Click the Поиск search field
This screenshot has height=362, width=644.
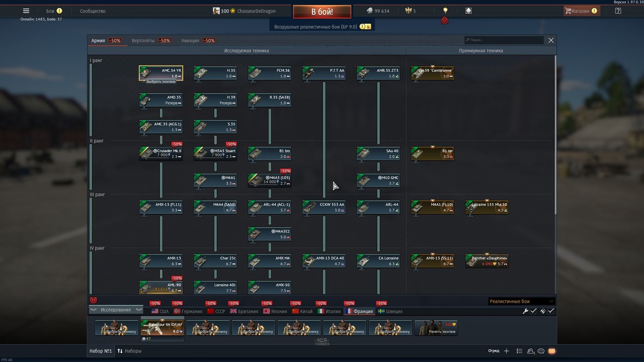click(504, 40)
